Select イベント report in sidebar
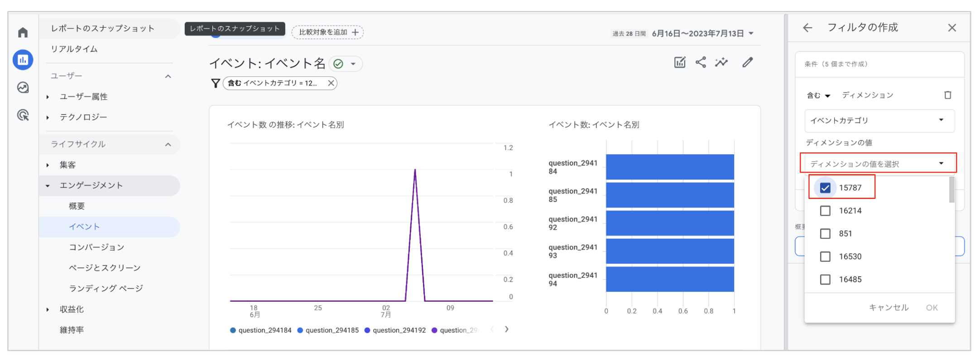980x360 pixels. point(109,227)
